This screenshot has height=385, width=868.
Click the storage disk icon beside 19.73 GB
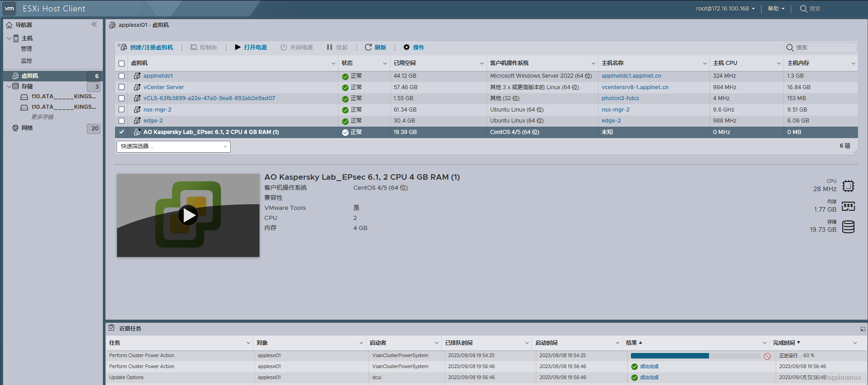[848, 227]
